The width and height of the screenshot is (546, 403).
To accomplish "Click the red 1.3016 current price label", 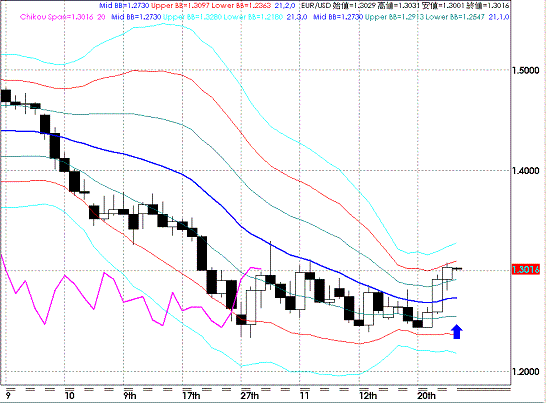I will point(525,269).
